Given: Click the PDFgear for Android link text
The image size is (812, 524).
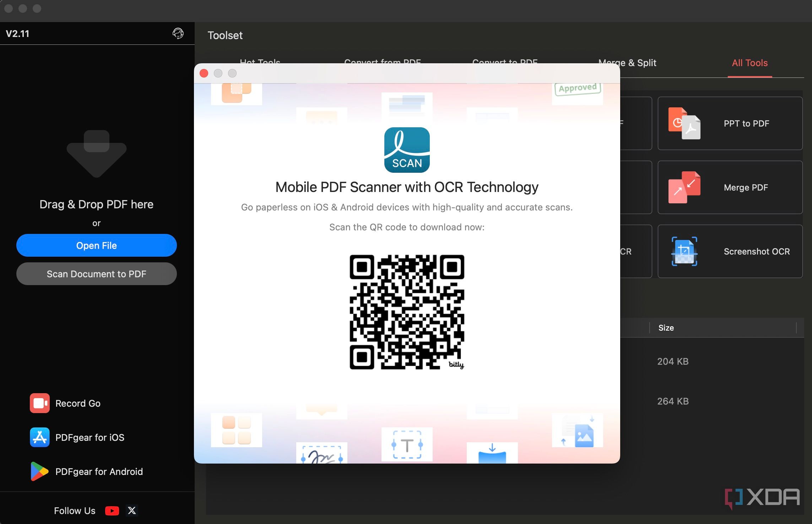Looking at the screenshot, I should click(x=99, y=471).
